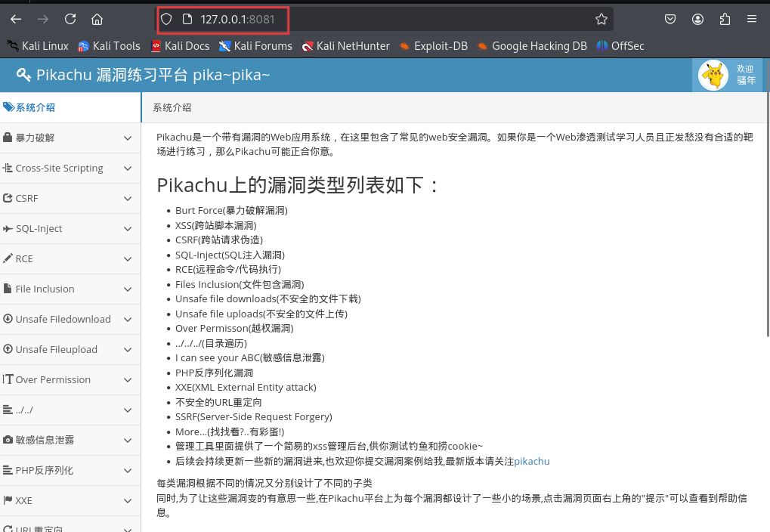Image resolution: width=770 pixels, height=532 pixels.
Task: Expand the chevron next to Unsafe Filedownload
Action: (x=128, y=320)
